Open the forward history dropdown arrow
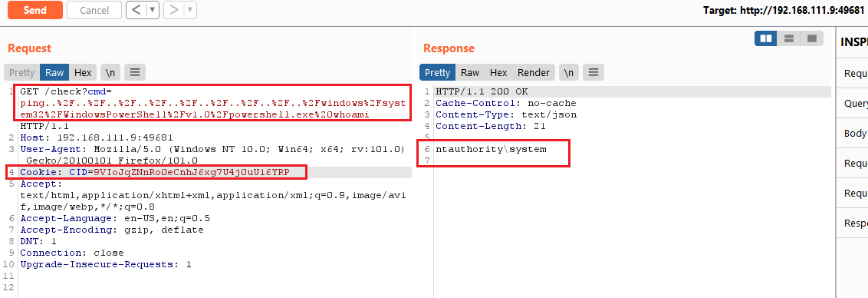 click(190, 10)
